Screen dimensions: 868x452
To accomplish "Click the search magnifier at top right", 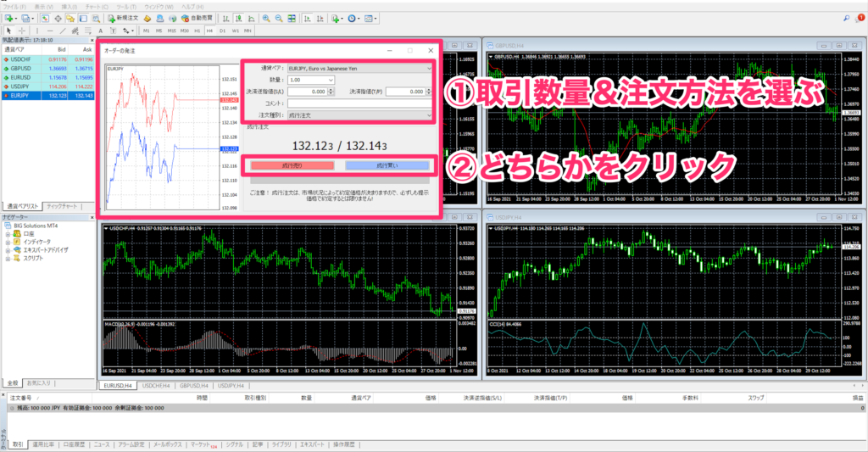I will [847, 19].
